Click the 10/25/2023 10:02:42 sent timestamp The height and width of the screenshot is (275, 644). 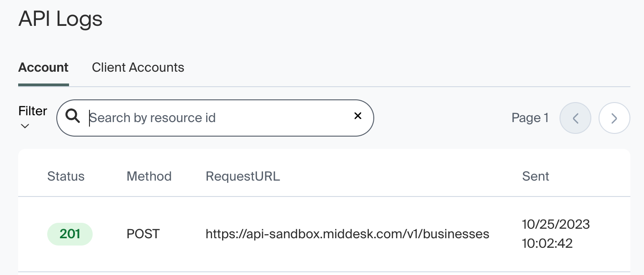click(556, 234)
